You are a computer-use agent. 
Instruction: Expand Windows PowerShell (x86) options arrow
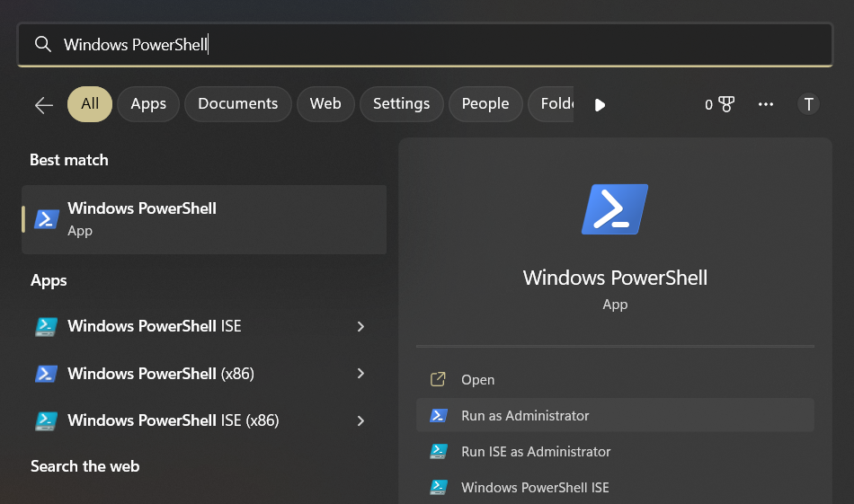(360, 374)
